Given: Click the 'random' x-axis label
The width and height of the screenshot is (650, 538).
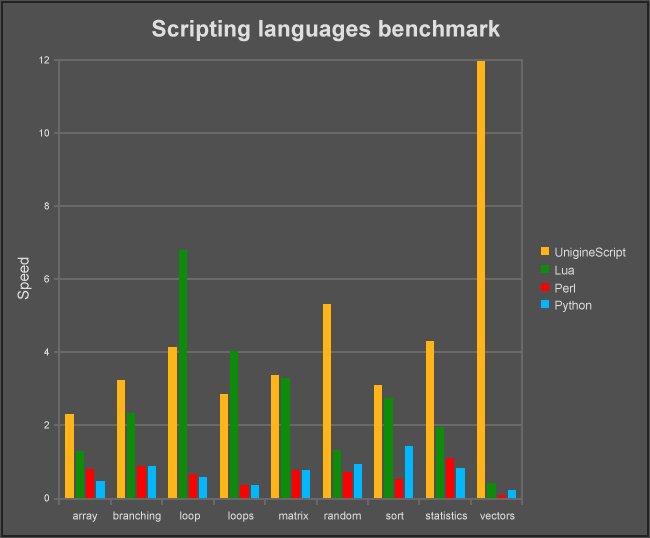Looking at the screenshot, I should tap(342, 516).
